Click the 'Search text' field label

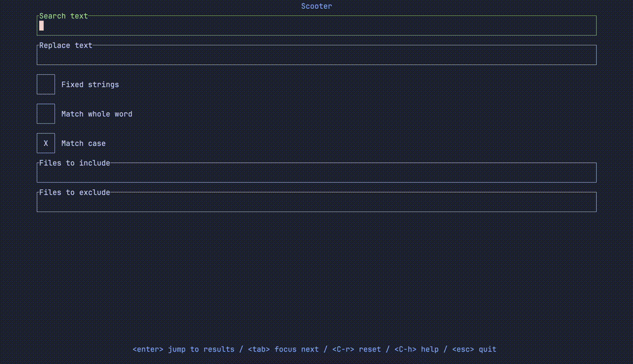click(64, 16)
